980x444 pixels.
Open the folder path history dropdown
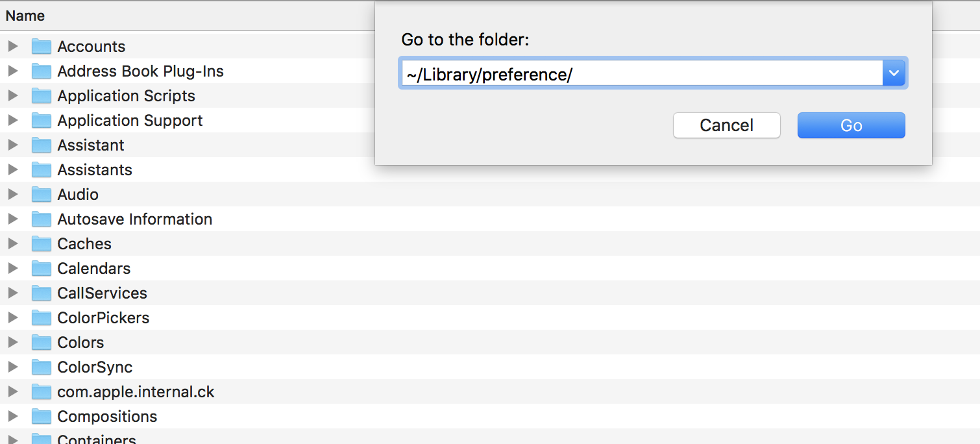[x=894, y=74]
